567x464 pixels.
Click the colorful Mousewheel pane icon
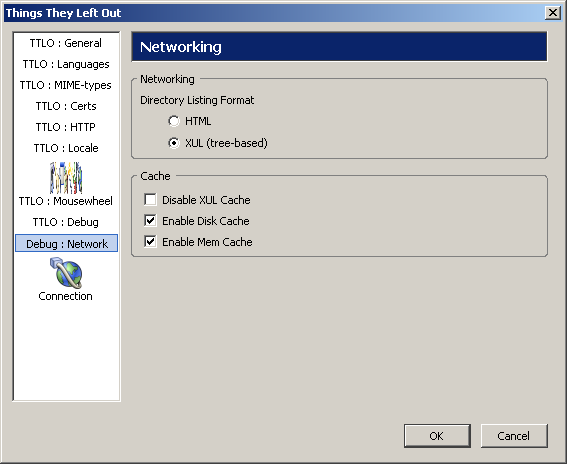[x=66, y=178]
